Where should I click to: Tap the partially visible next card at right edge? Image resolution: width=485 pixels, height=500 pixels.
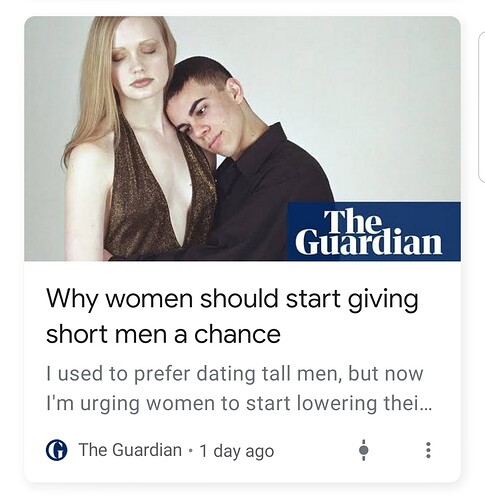click(x=482, y=107)
